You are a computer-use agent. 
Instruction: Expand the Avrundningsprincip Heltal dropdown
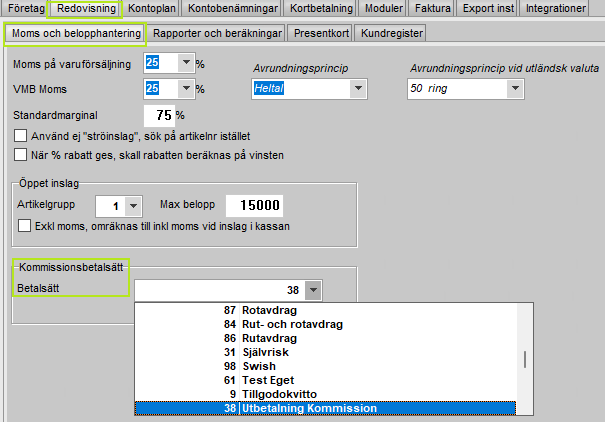tap(356, 89)
